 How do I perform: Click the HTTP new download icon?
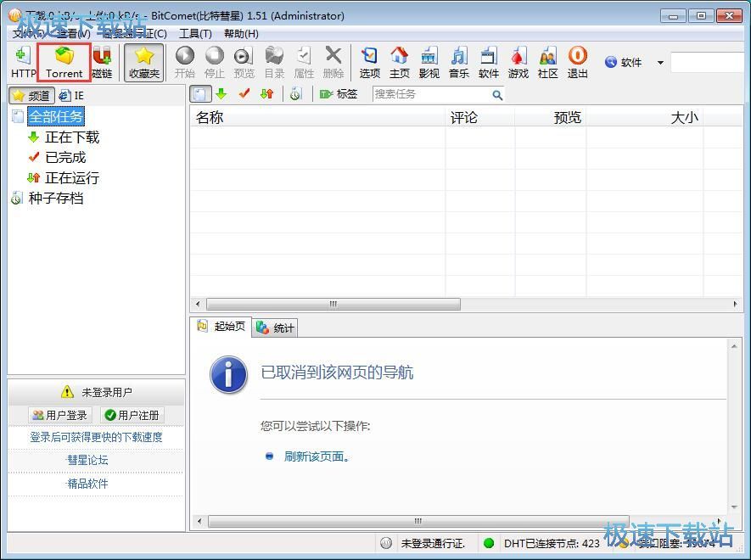click(x=23, y=62)
